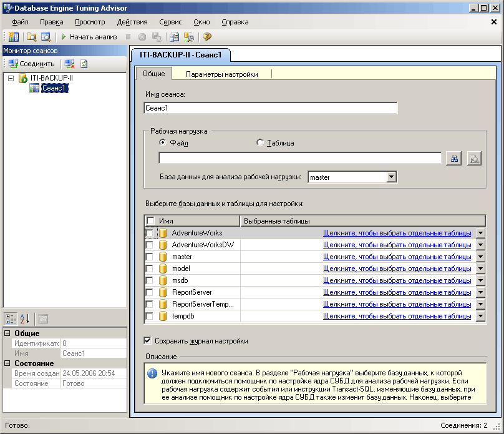Click the binoculars browse workload file icon

point(455,159)
